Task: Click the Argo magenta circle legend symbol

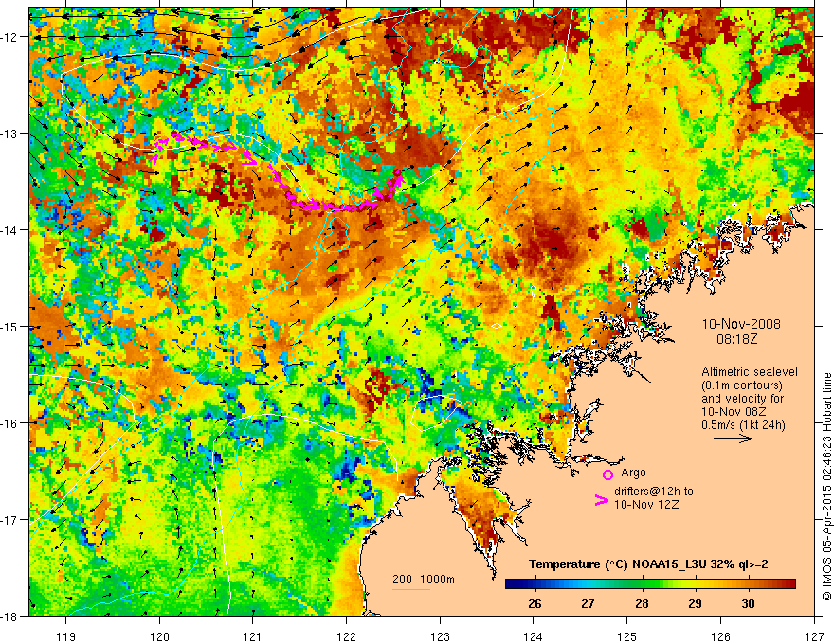Action: [x=607, y=474]
